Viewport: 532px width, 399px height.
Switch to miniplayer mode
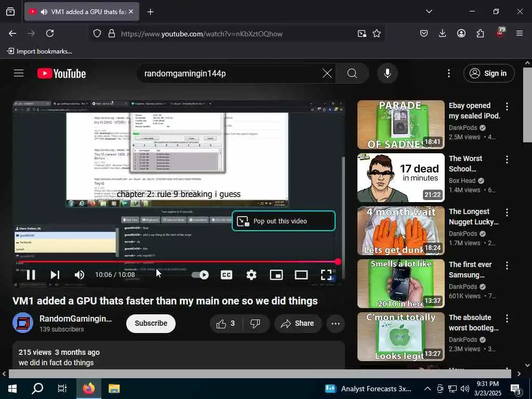(x=276, y=275)
